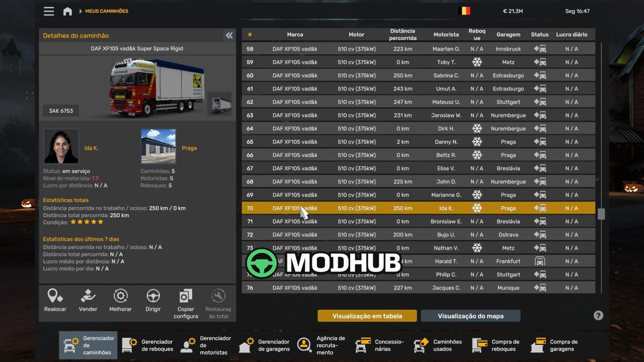Open Gerenciador de caminhões tab
This screenshot has height=362, width=644.
tap(88, 345)
